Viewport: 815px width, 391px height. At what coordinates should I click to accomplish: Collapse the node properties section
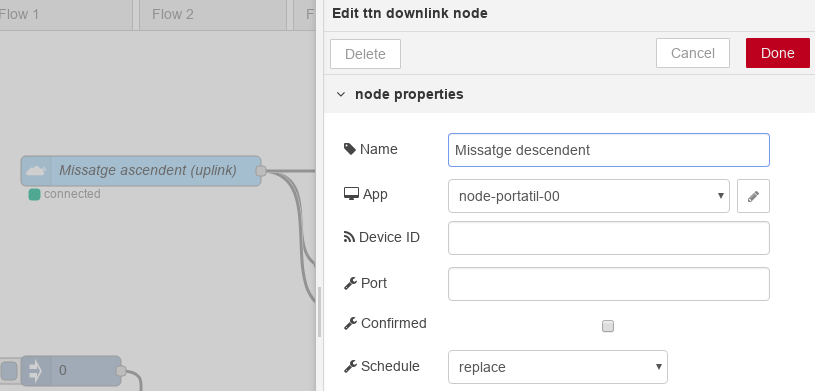[x=341, y=94]
